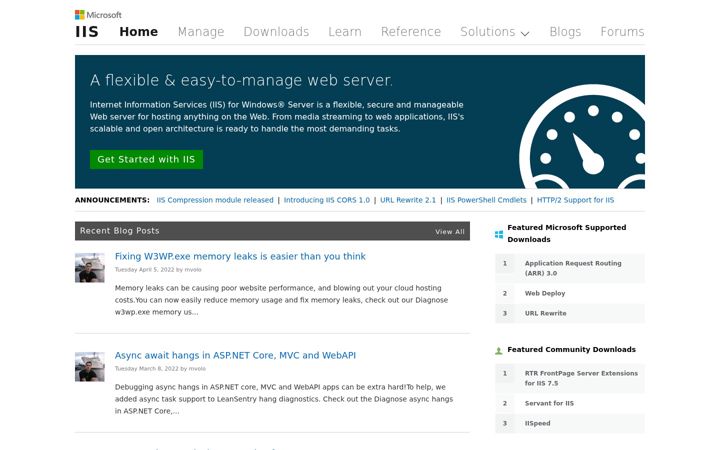Viewport: 720px width, 450px height.
Task: Click author avatar of Async await post
Action: point(90,367)
